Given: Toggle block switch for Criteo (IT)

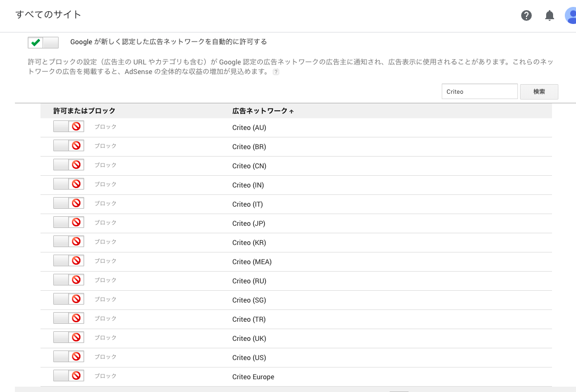Looking at the screenshot, I should 69,203.
